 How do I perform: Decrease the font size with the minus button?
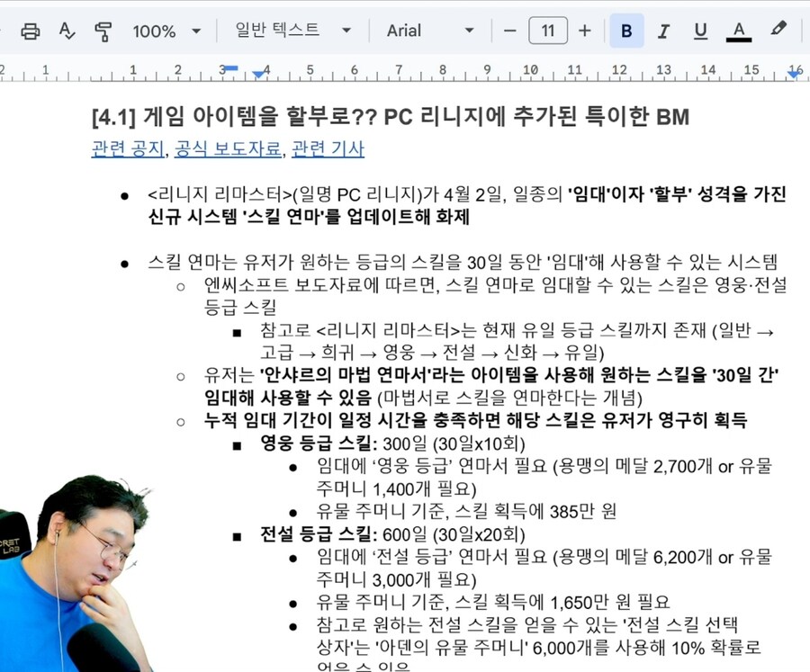(x=509, y=30)
